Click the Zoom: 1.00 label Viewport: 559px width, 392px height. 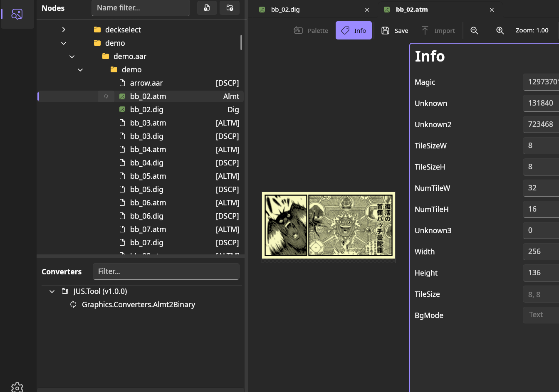point(532,30)
